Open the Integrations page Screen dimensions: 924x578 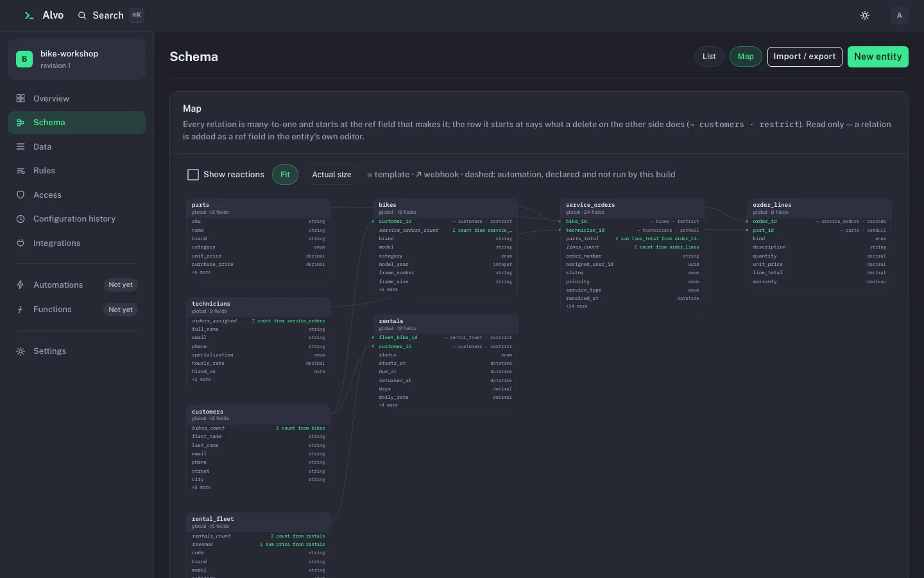76,243
